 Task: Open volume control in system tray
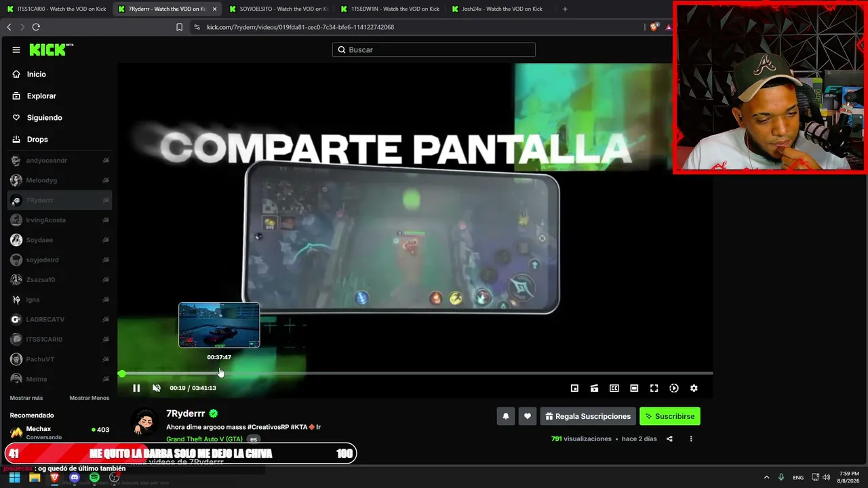(x=826, y=477)
